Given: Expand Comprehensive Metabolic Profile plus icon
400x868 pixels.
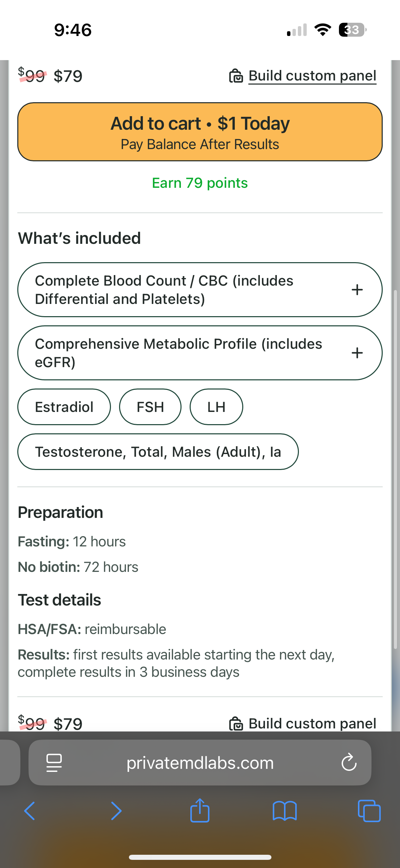Looking at the screenshot, I should (357, 353).
